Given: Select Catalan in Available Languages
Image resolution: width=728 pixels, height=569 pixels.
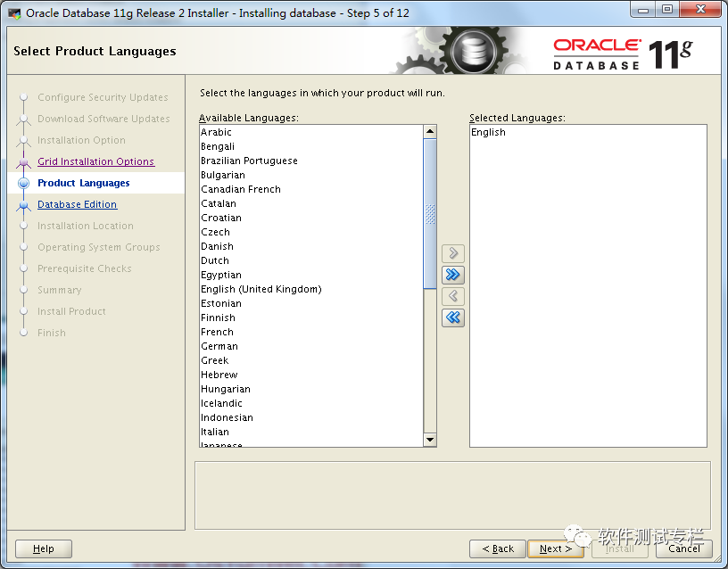Looking at the screenshot, I should 311,203.
